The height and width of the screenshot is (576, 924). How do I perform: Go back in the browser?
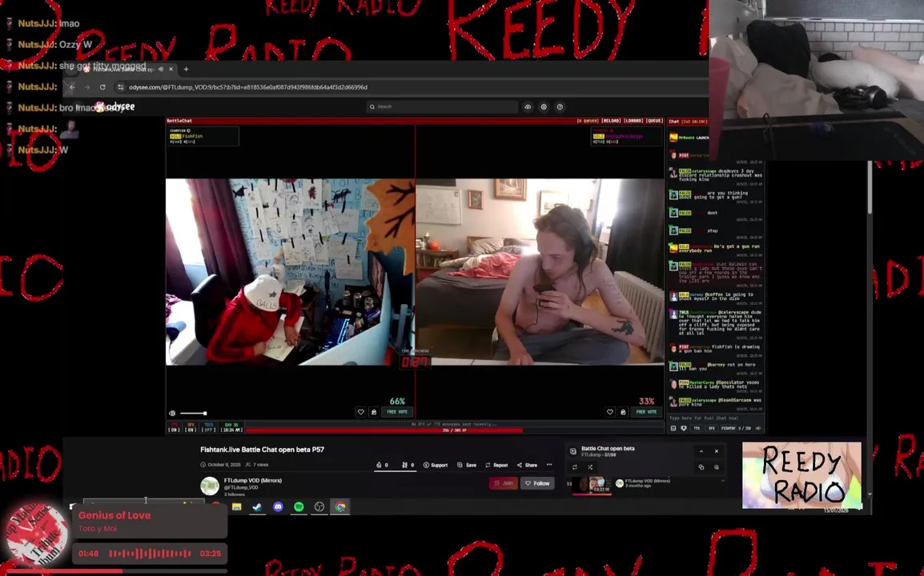point(72,87)
